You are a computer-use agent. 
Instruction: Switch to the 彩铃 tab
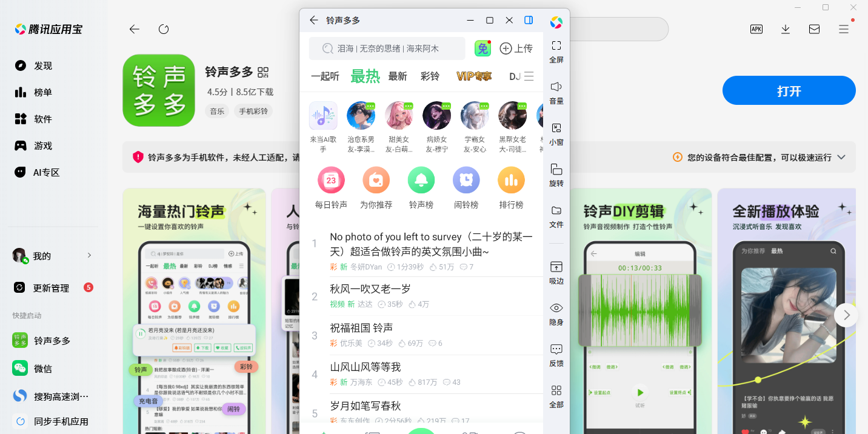click(x=430, y=76)
